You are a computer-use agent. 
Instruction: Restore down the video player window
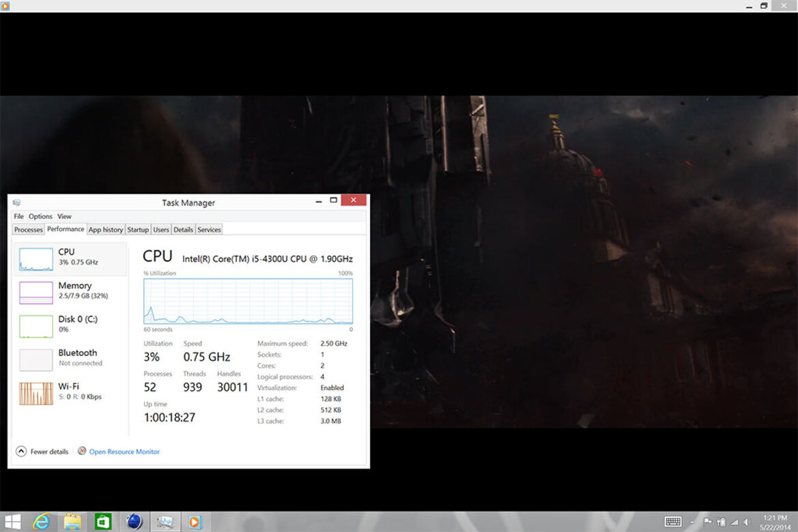pos(764,6)
